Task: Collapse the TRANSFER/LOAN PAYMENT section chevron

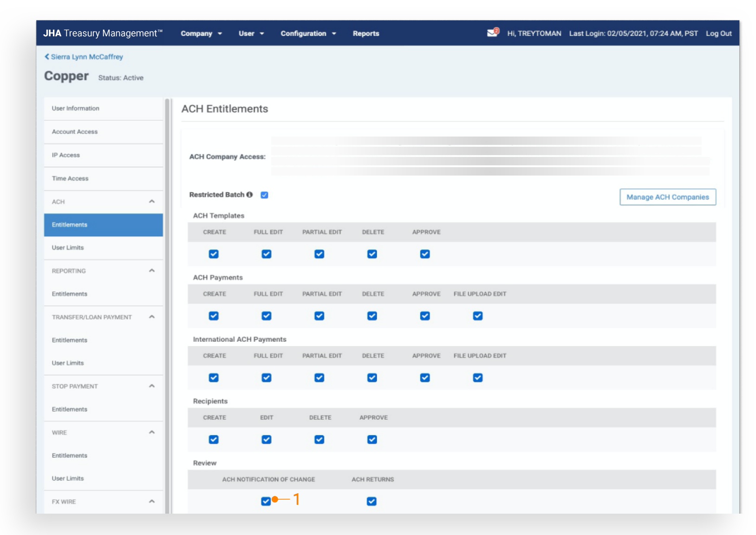Action: pyautogui.click(x=152, y=317)
